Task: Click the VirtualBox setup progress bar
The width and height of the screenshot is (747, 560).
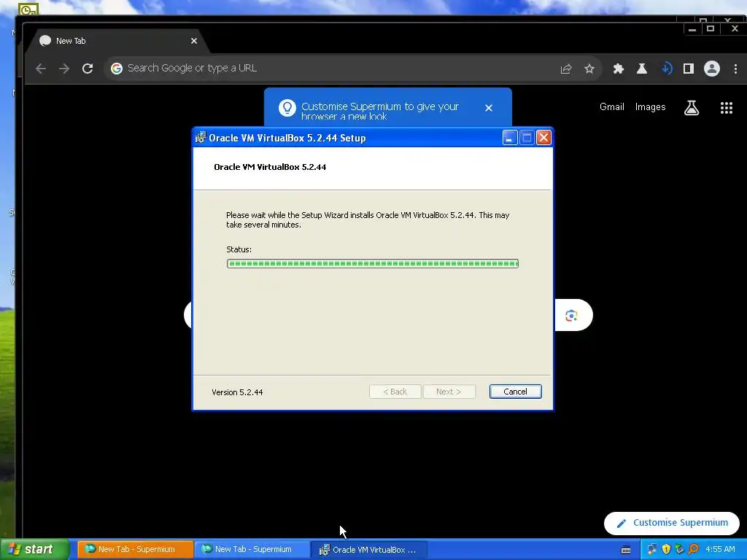Action: (x=373, y=264)
